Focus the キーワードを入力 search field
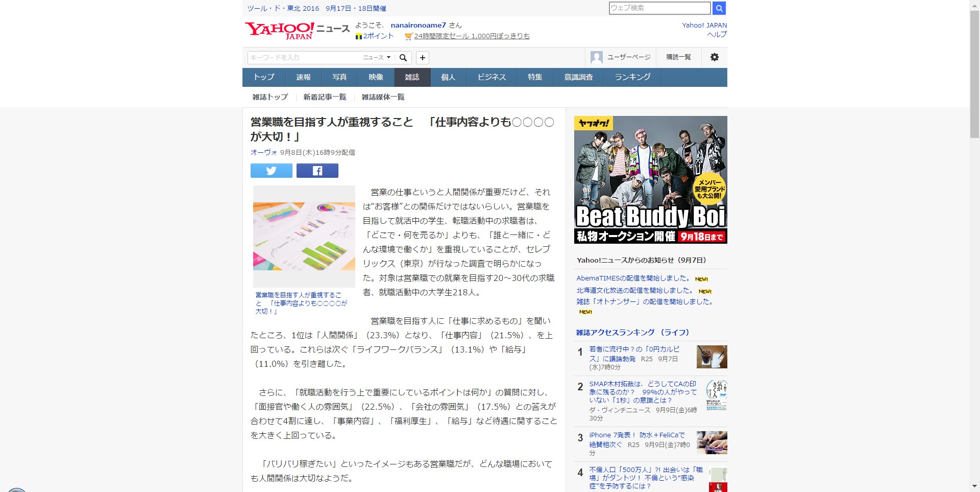The width and height of the screenshot is (980, 492). [304, 58]
